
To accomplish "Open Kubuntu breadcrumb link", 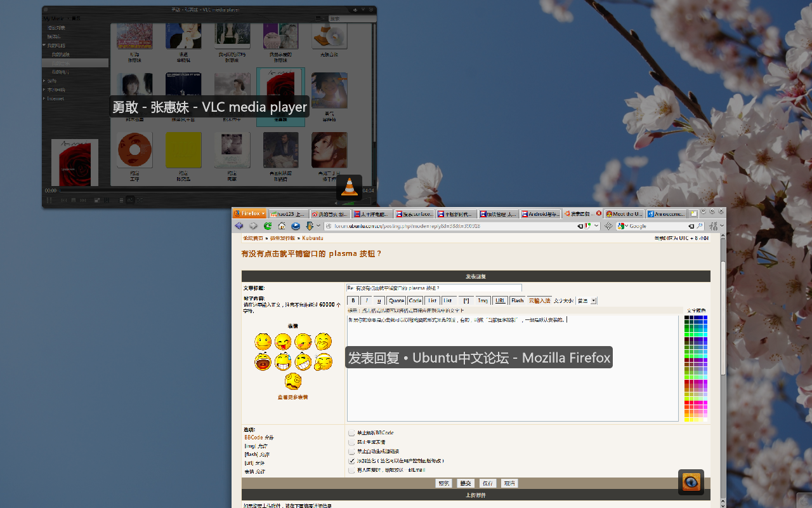I will (x=313, y=238).
